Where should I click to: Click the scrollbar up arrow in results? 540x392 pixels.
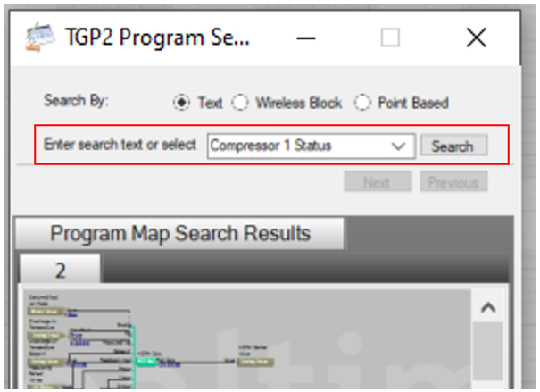[x=488, y=307]
